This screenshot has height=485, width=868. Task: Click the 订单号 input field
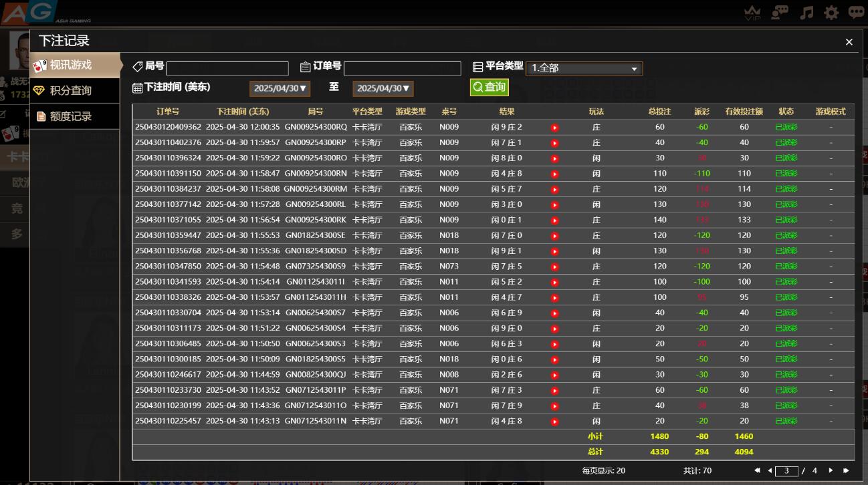[402, 68]
